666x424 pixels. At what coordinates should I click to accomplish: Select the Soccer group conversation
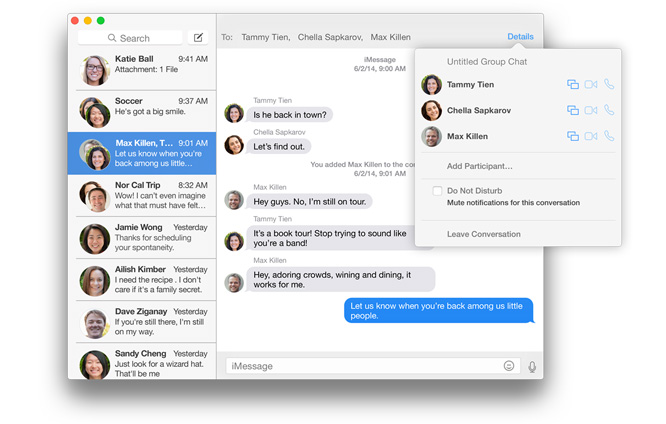(146, 110)
